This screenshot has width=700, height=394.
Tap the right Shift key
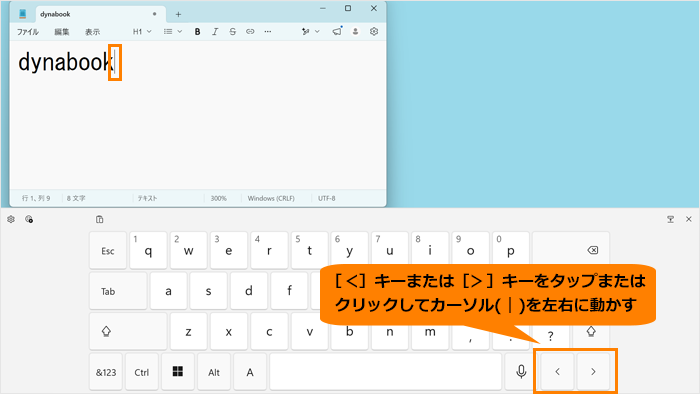click(591, 332)
